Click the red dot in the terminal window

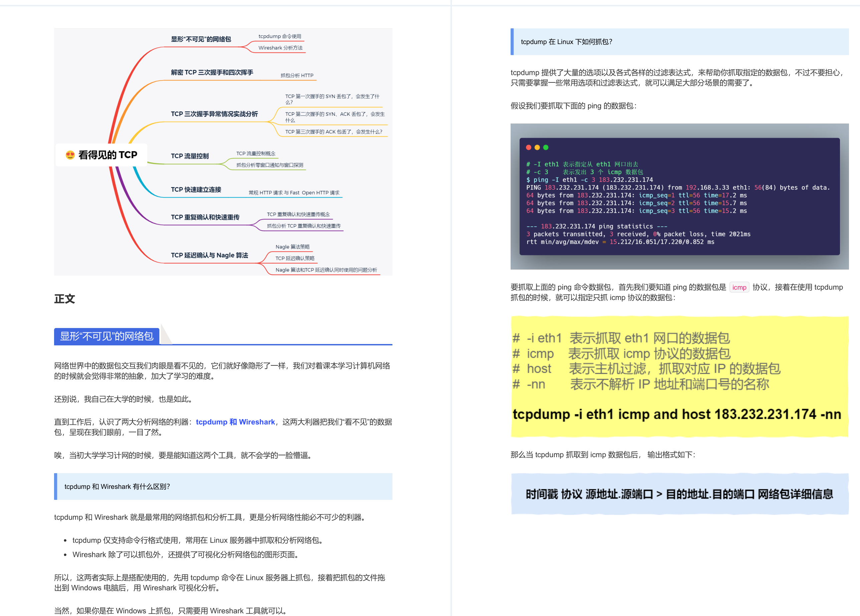point(529,147)
